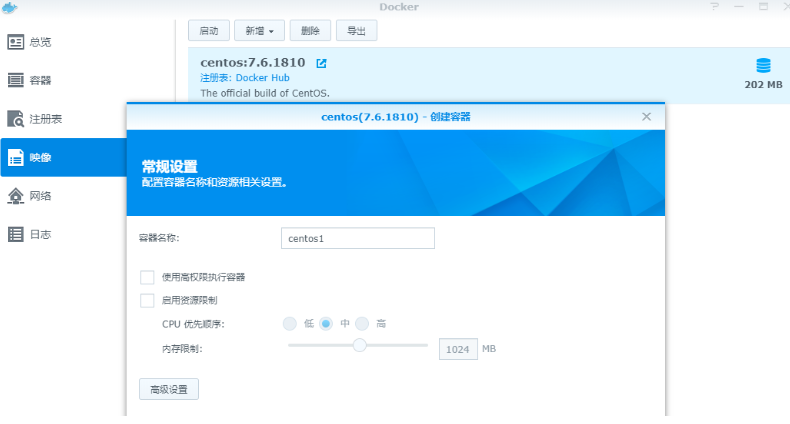This screenshot has height=424, width=790.
Task: Click external link icon beside centos:7.6.1810
Action: coord(321,63)
